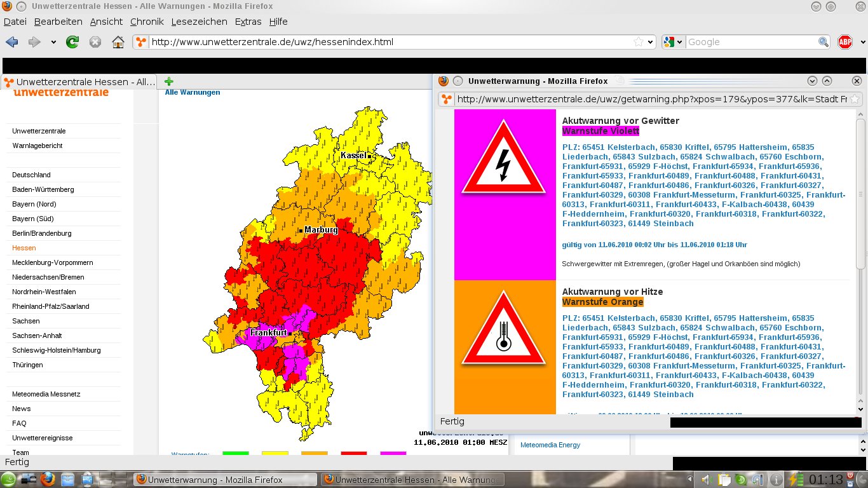The image size is (868, 488).
Task: Go to the Home page icon
Action: (x=118, y=42)
